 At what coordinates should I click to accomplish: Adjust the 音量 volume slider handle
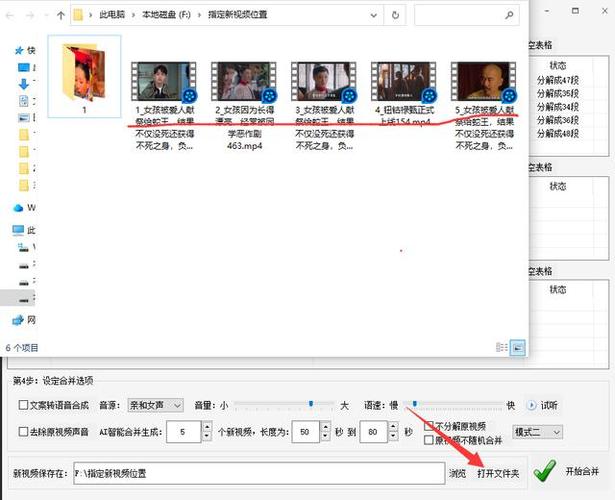(311, 404)
